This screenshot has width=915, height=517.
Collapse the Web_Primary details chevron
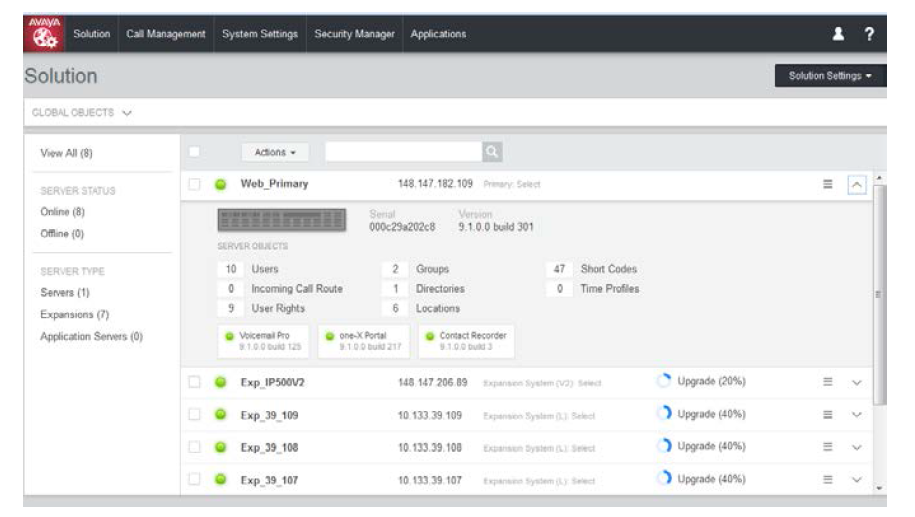click(x=857, y=185)
